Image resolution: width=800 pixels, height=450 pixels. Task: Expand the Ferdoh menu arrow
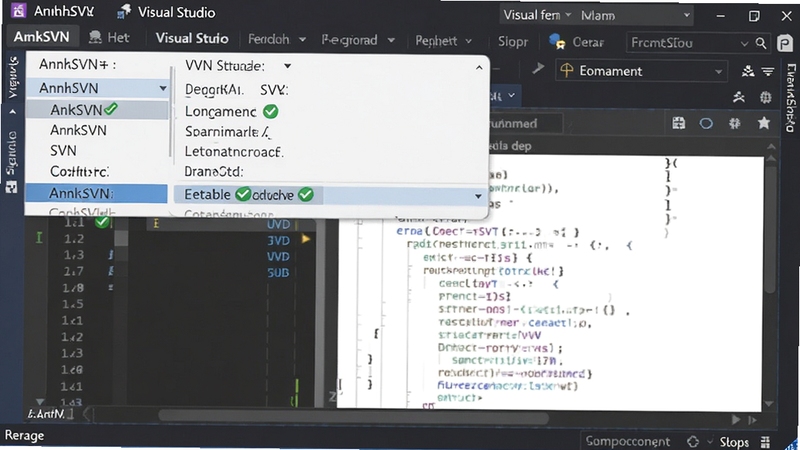tap(303, 40)
